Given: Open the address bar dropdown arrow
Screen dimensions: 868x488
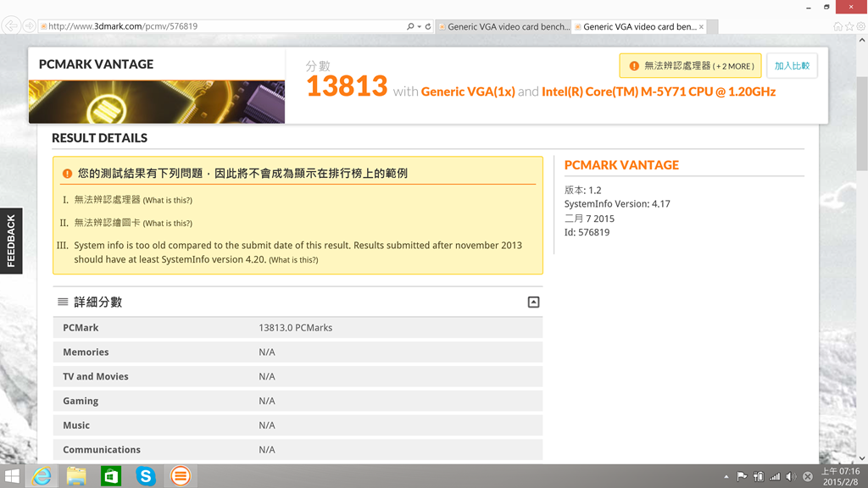Looking at the screenshot, I should point(419,26).
